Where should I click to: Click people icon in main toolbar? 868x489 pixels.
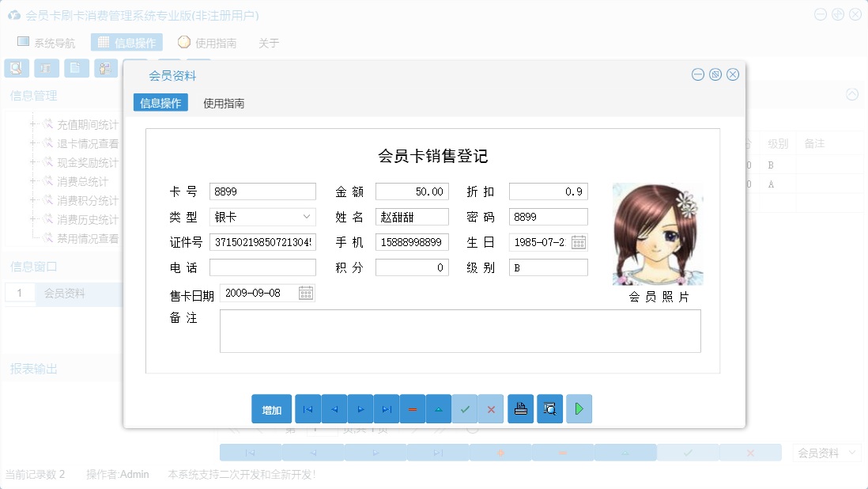click(x=106, y=69)
